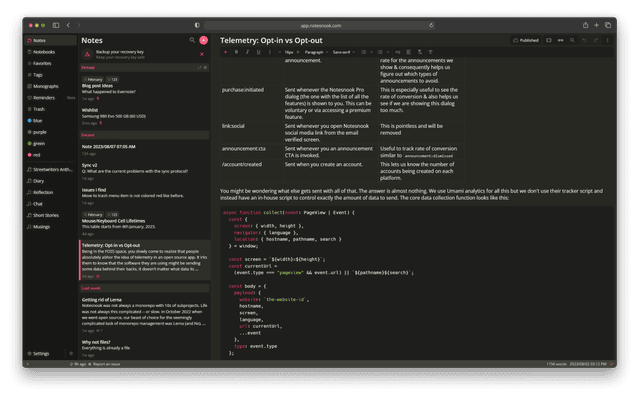This screenshot has height=397, width=640.
Task: Open Mouse/Keyboard Cell Lifetimes note
Action: click(144, 224)
